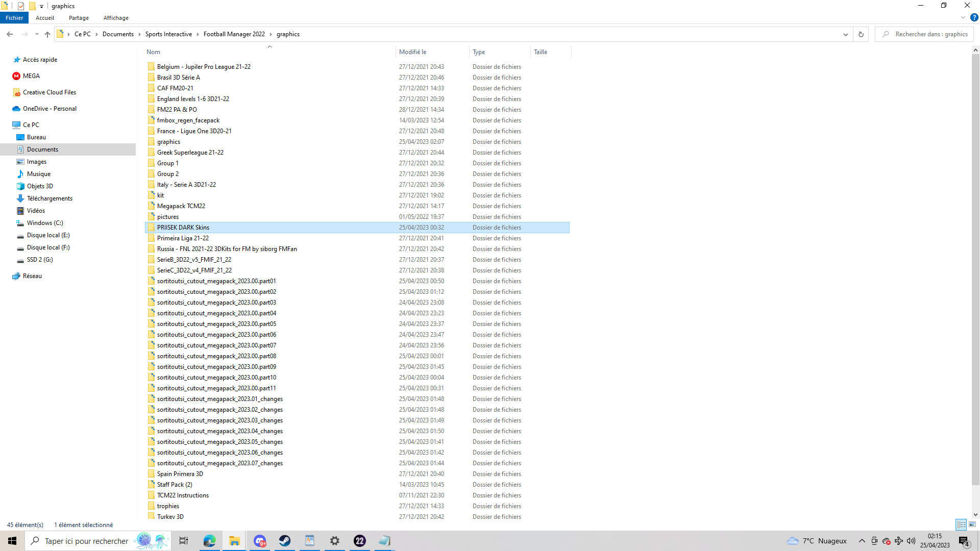Sort files by Modifié le column
Viewport: 980px width, 551px height.
click(x=432, y=52)
